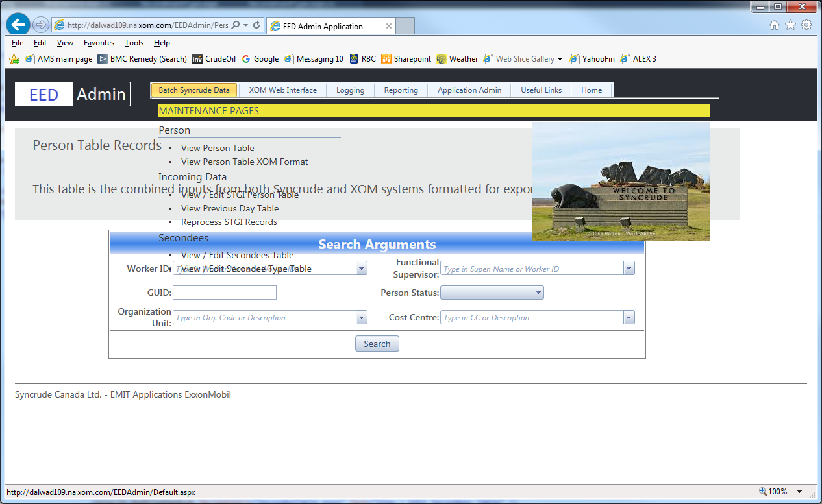Click the Welcome to Syncrude photo
Viewport: 822px width, 504px height.
(x=621, y=181)
